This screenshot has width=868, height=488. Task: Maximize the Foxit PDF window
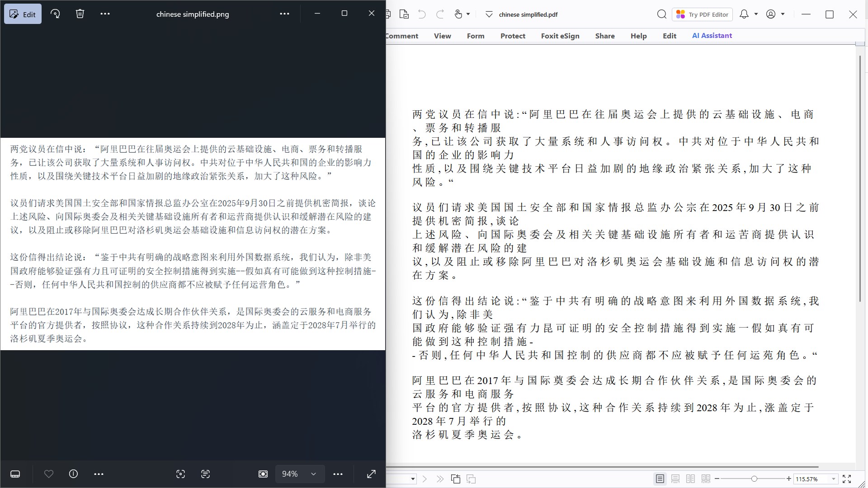tap(830, 14)
